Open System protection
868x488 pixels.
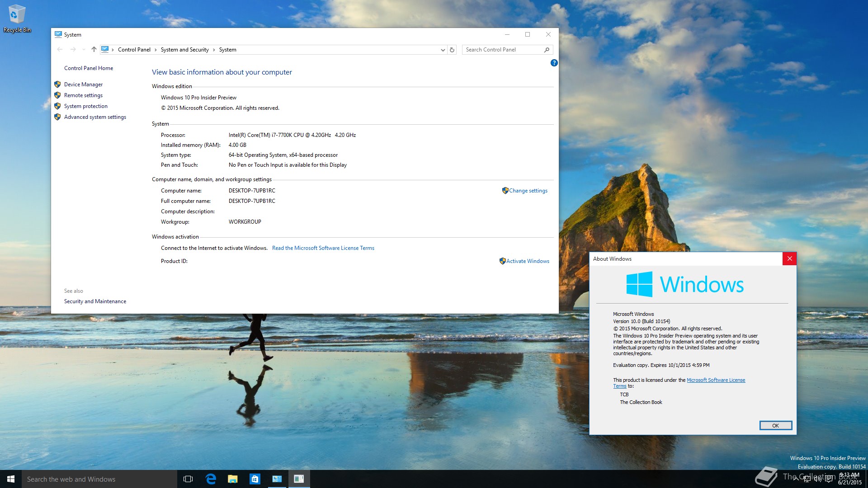[x=86, y=106]
